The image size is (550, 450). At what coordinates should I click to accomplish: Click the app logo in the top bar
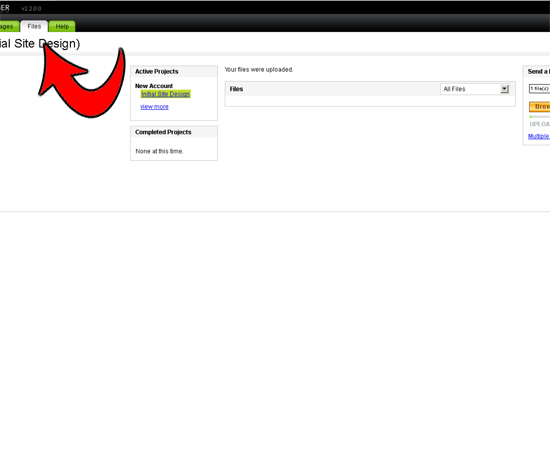(5, 7)
